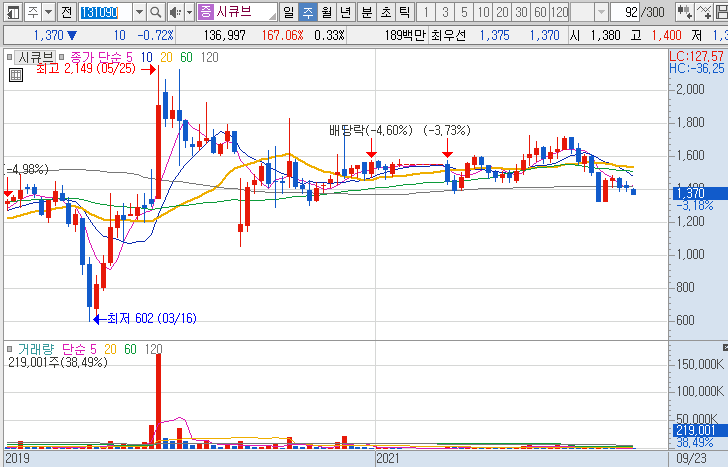728x467 pixels.
Task: Click the (-3.73%) ex-dividend marker
Action: [x=447, y=130]
